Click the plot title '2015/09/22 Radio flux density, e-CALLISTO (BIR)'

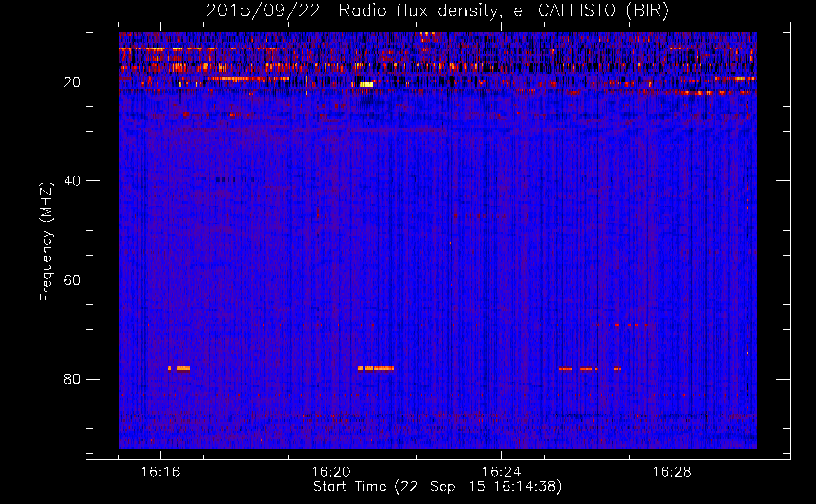click(437, 11)
